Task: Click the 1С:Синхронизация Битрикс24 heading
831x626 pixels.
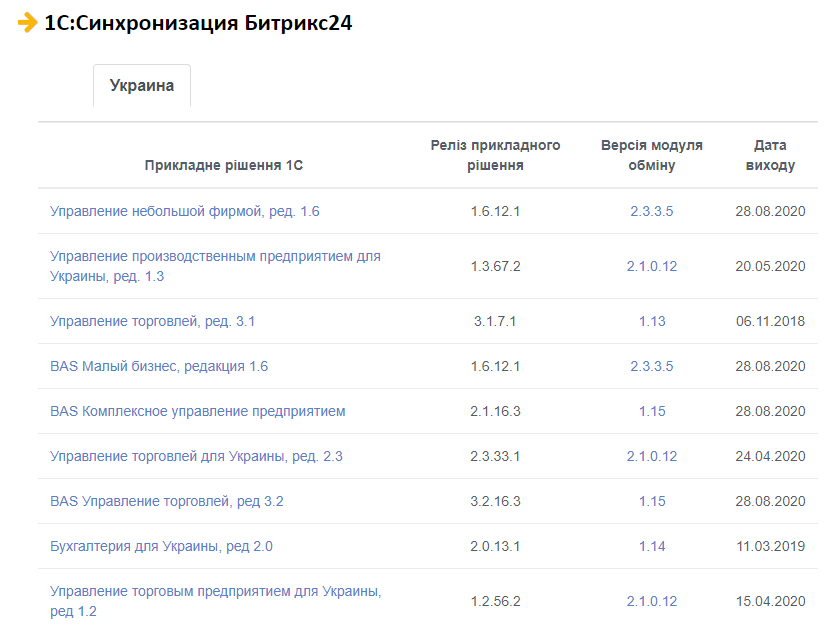Action: click(198, 23)
